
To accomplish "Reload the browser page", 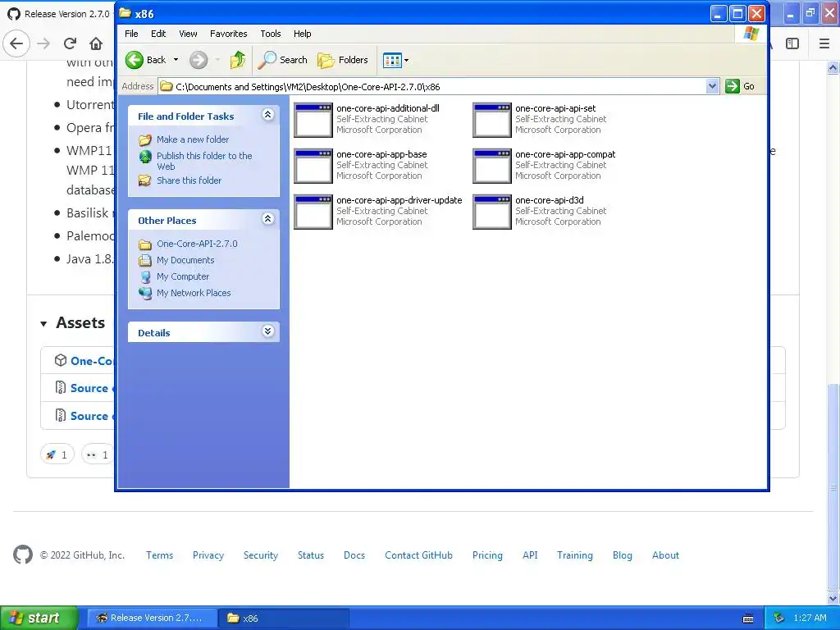I will (70, 43).
